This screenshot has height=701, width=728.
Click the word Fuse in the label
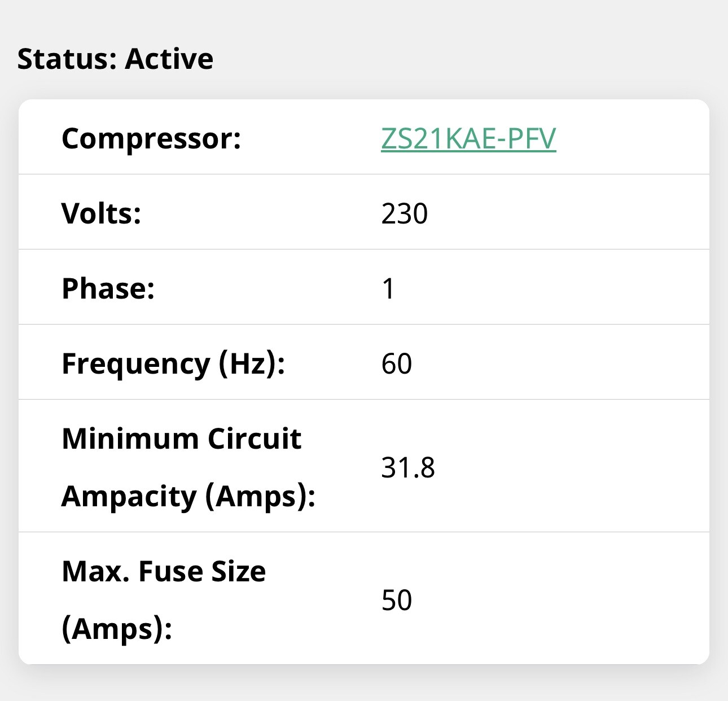170,571
